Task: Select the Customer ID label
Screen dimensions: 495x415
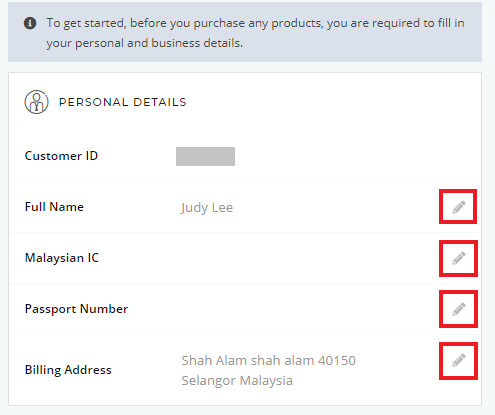Action: pyautogui.click(x=61, y=156)
